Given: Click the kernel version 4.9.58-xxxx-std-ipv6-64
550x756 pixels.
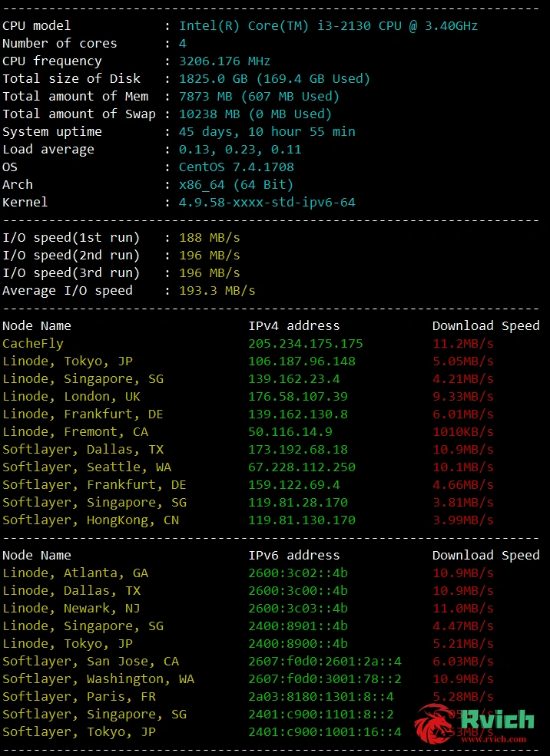Looking at the screenshot, I should (x=267, y=203).
